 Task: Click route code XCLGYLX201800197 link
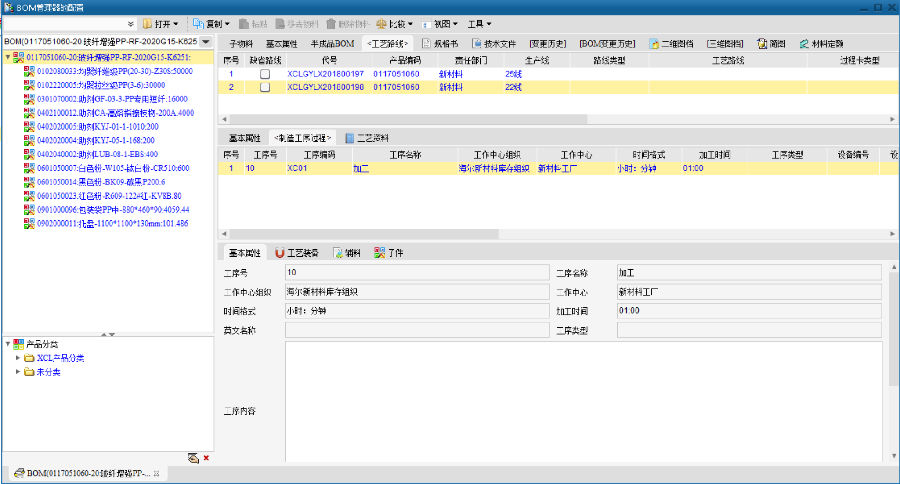tap(325, 74)
